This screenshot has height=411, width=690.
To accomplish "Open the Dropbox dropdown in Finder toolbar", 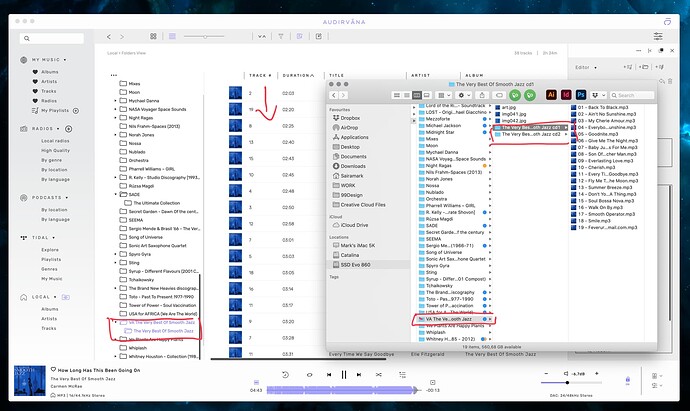I will coord(598,95).
